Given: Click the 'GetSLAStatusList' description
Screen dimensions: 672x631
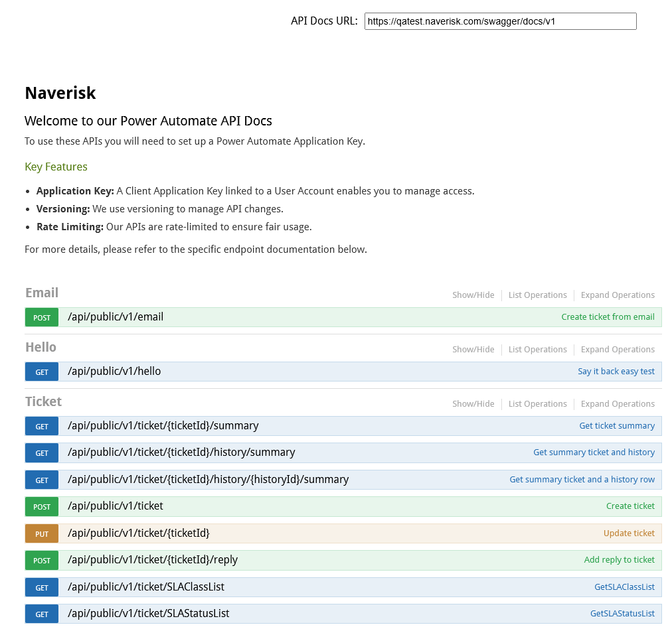Looking at the screenshot, I should click(622, 614).
